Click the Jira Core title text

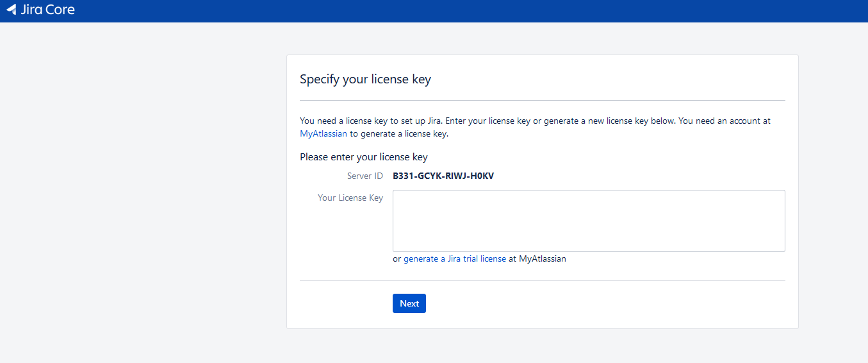[x=47, y=10]
